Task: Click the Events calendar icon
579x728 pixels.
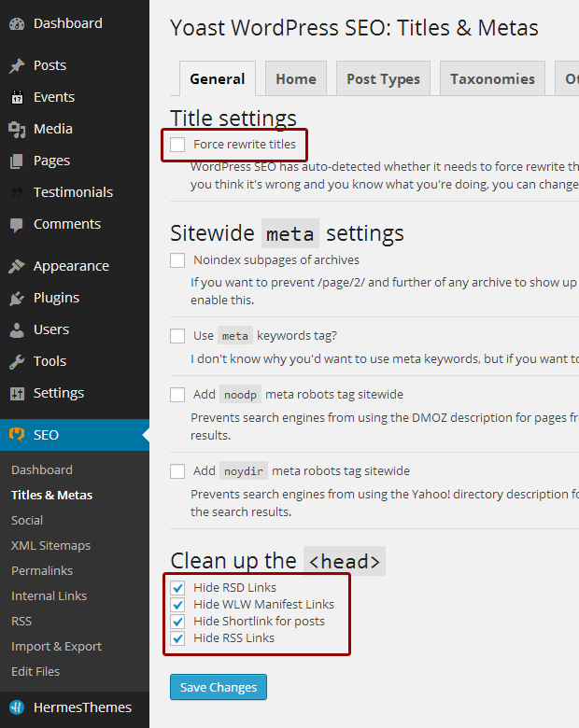Action: [x=17, y=97]
